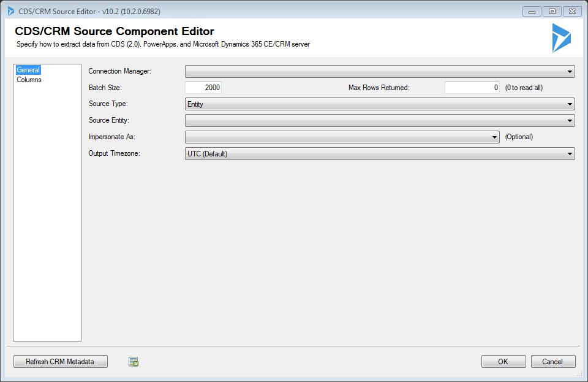Click the expression/mapping icon beside Refresh CRM Metadata

tap(134, 362)
